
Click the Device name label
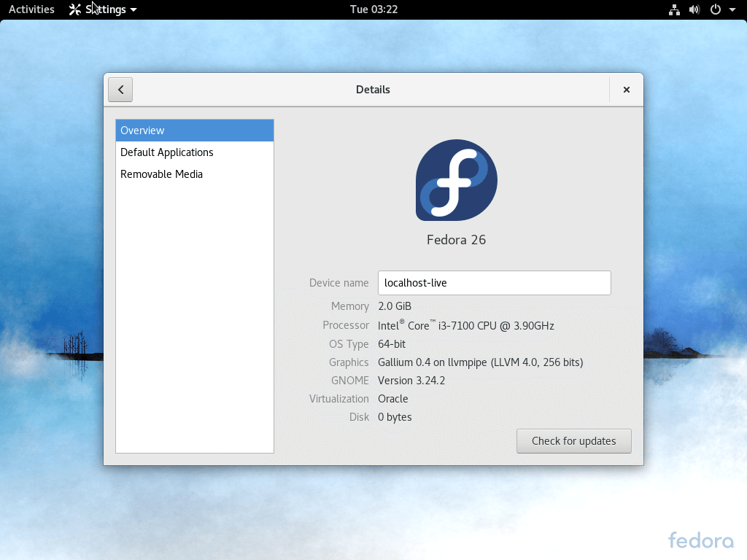point(338,283)
